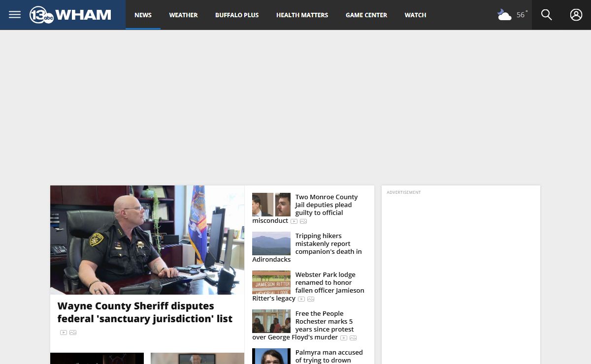Open Palmyra man accused story

tap(328, 356)
